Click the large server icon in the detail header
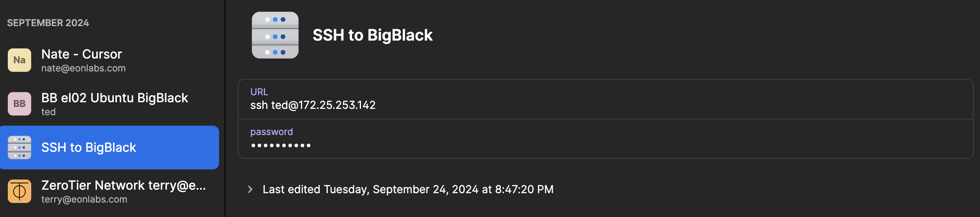 [x=275, y=35]
